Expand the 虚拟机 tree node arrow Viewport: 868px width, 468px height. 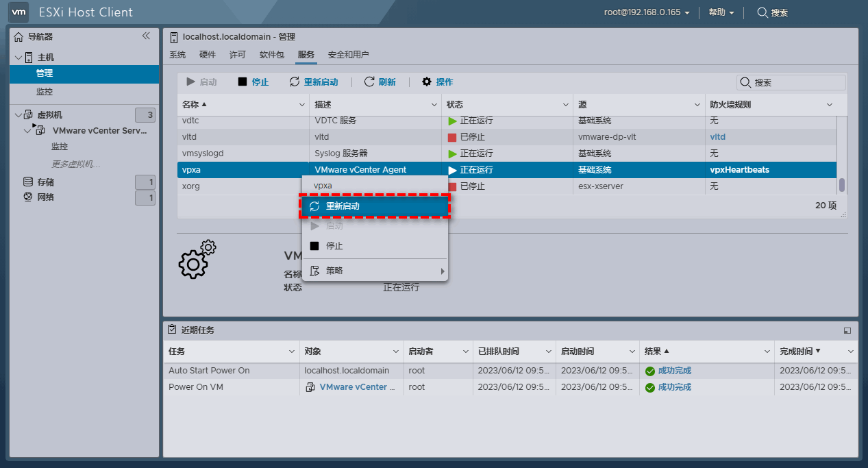pos(18,115)
